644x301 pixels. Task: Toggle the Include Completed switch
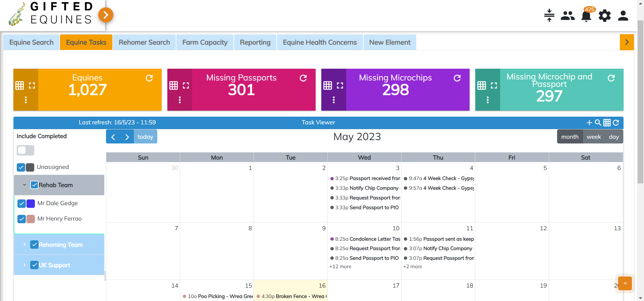pos(25,150)
